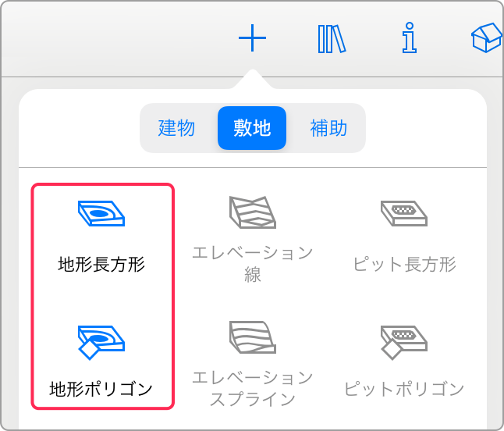Select the 敷地 segment

[x=252, y=128]
